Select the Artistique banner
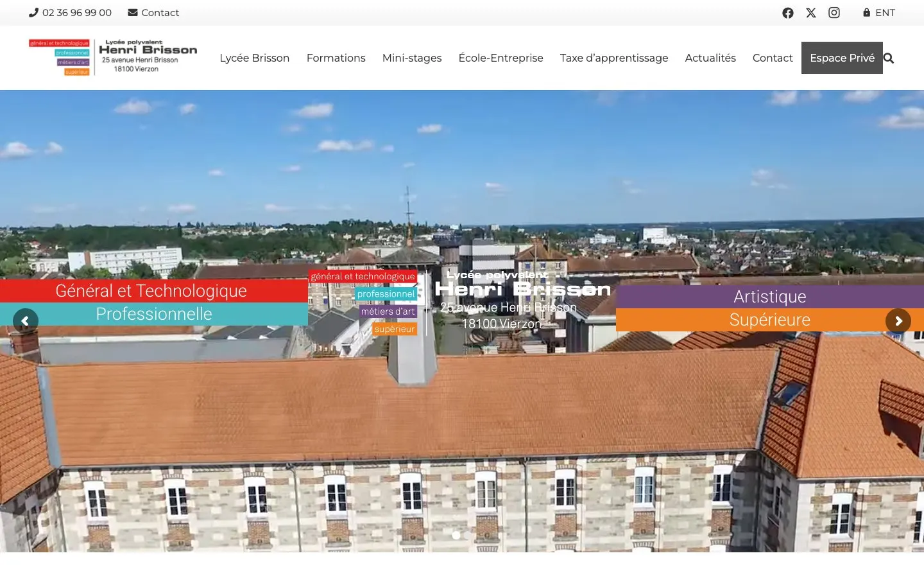Screen dimensions: 924x578 (770, 297)
